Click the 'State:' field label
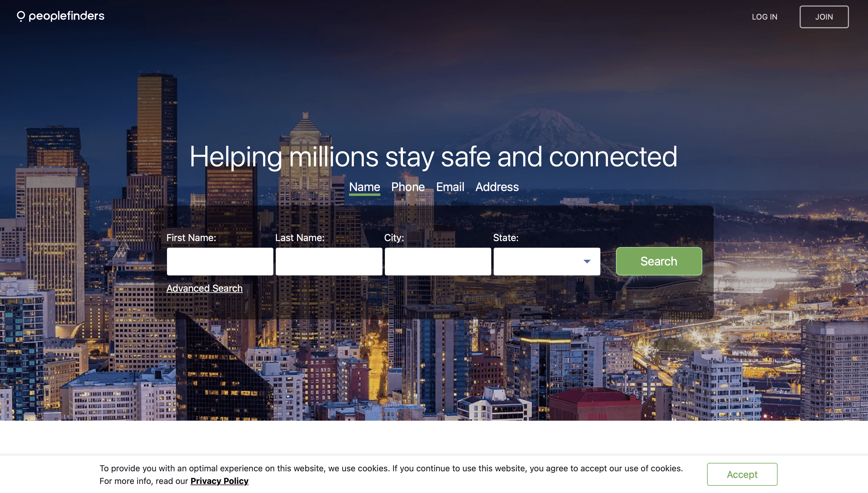Viewport: 868px width, 493px height. pyautogui.click(x=506, y=238)
